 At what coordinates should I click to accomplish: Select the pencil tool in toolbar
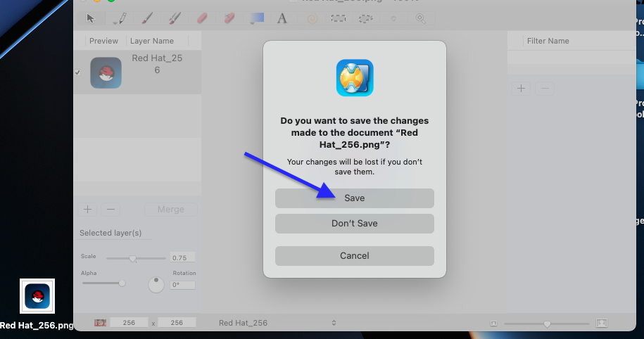120,18
